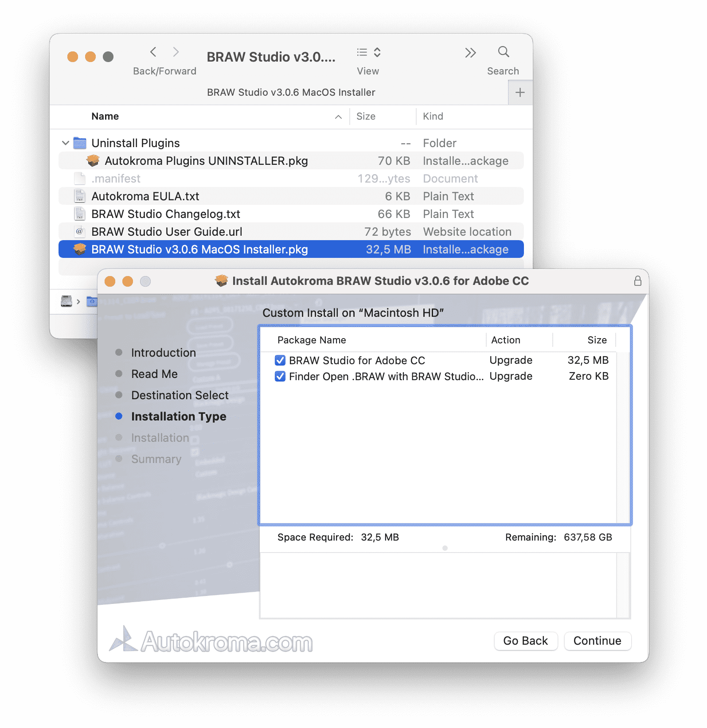Toggle sort direction arrow on Name column
This screenshot has height=728, width=707.
[338, 117]
